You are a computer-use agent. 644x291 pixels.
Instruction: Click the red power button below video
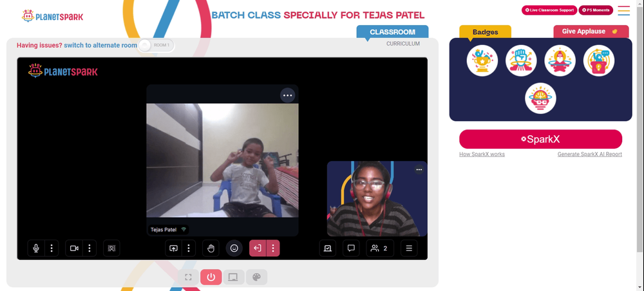[x=211, y=277]
